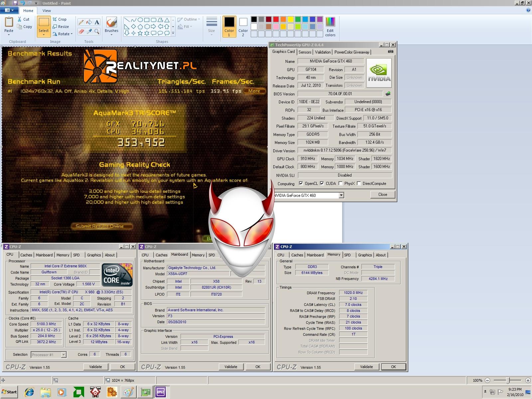Choose the yellow color swatch
Screen dimensions: 532x399
pos(290,19)
